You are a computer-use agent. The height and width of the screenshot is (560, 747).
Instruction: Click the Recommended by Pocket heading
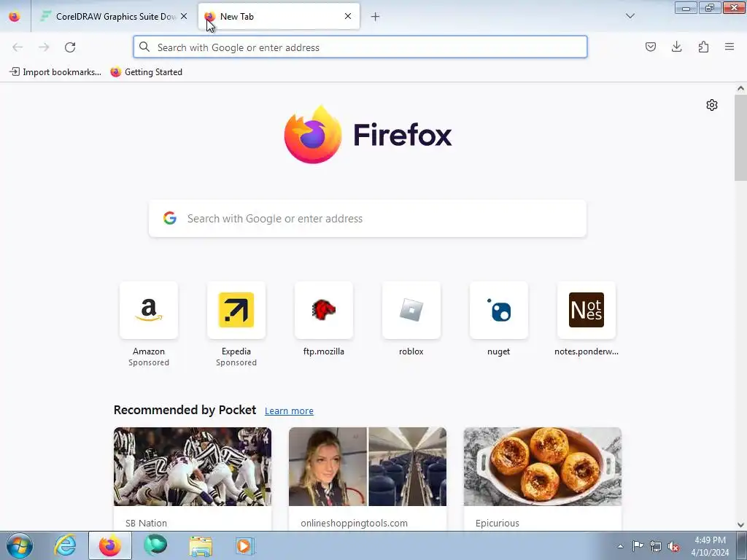(x=185, y=410)
